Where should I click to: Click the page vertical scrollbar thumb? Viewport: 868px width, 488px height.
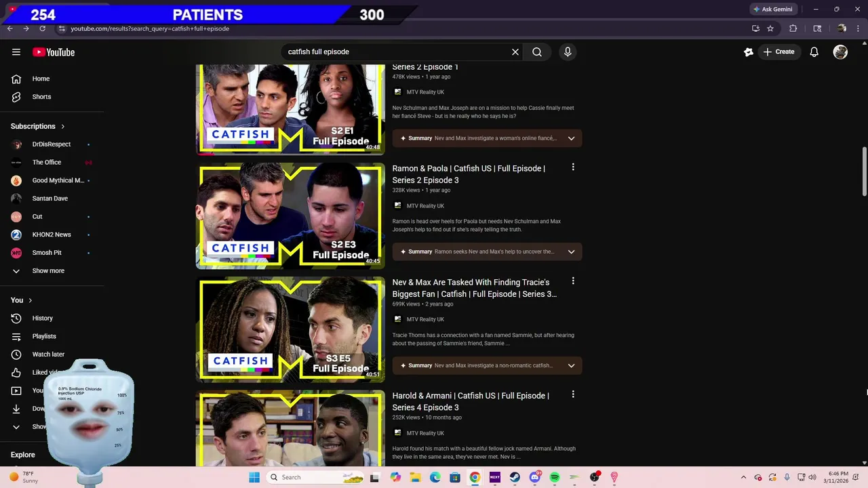[x=864, y=171]
